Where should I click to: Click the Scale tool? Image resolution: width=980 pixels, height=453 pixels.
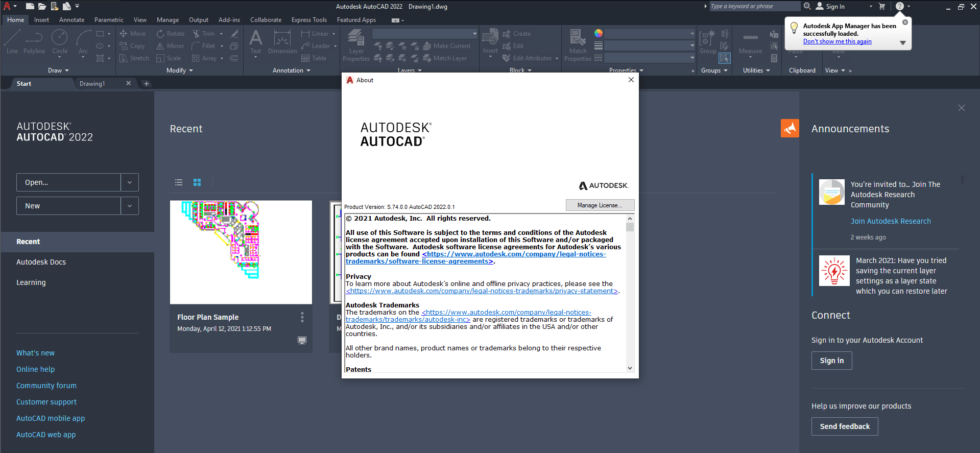169,58
